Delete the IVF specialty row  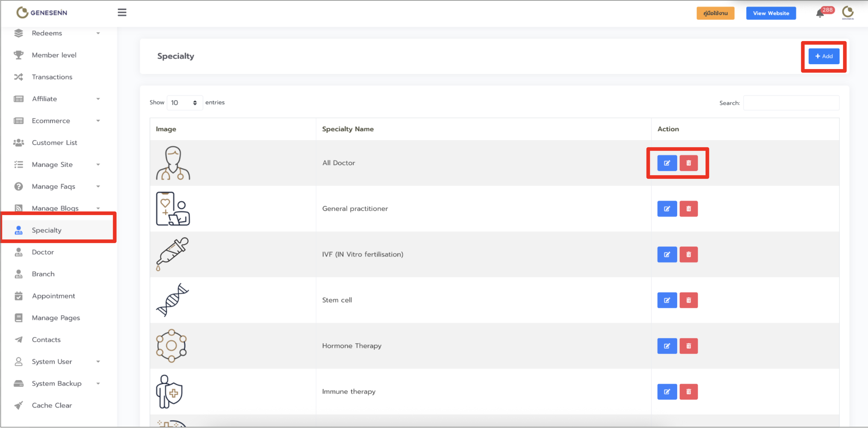[688, 255]
